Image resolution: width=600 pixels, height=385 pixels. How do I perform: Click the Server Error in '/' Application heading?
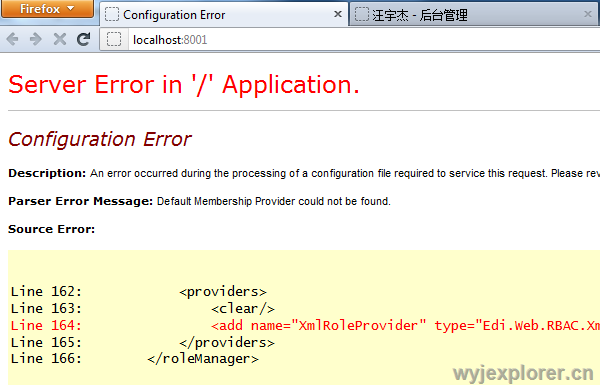coord(184,85)
